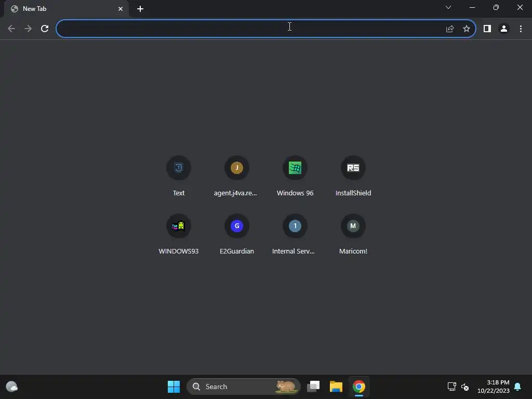Open the WINDOWS93 shortcut tile
532x399 pixels.
[x=179, y=235]
